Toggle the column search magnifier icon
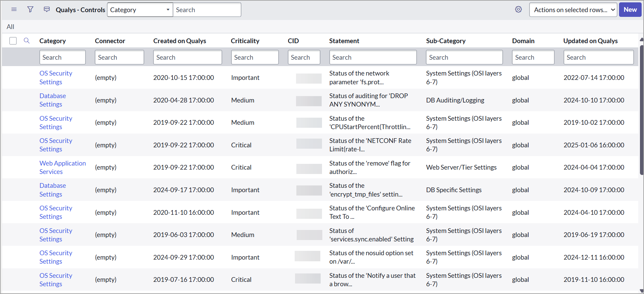The width and height of the screenshot is (644, 294). click(x=27, y=41)
